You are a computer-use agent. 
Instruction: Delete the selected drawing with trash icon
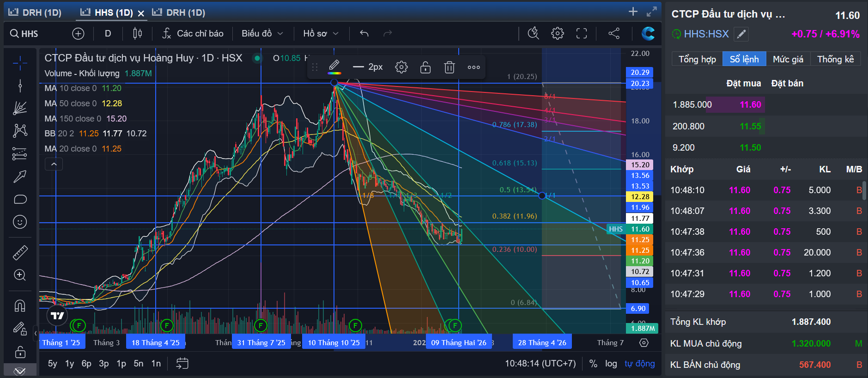pyautogui.click(x=449, y=67)
